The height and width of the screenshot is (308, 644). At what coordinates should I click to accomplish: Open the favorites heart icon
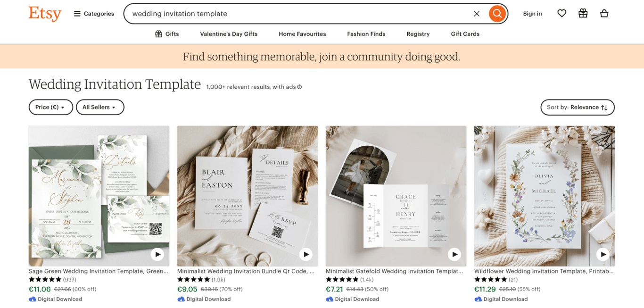pos(561,13)
